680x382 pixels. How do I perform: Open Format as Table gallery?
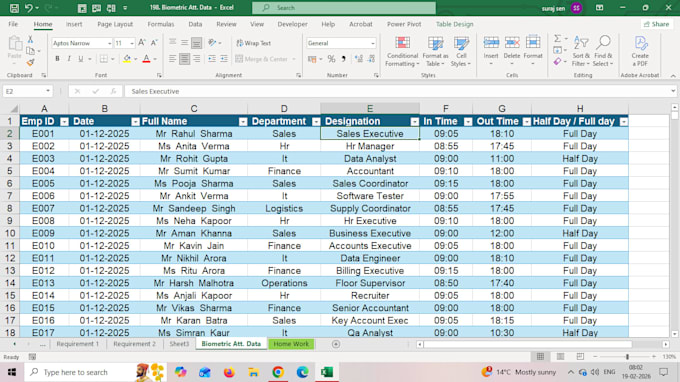click(435, 52)
